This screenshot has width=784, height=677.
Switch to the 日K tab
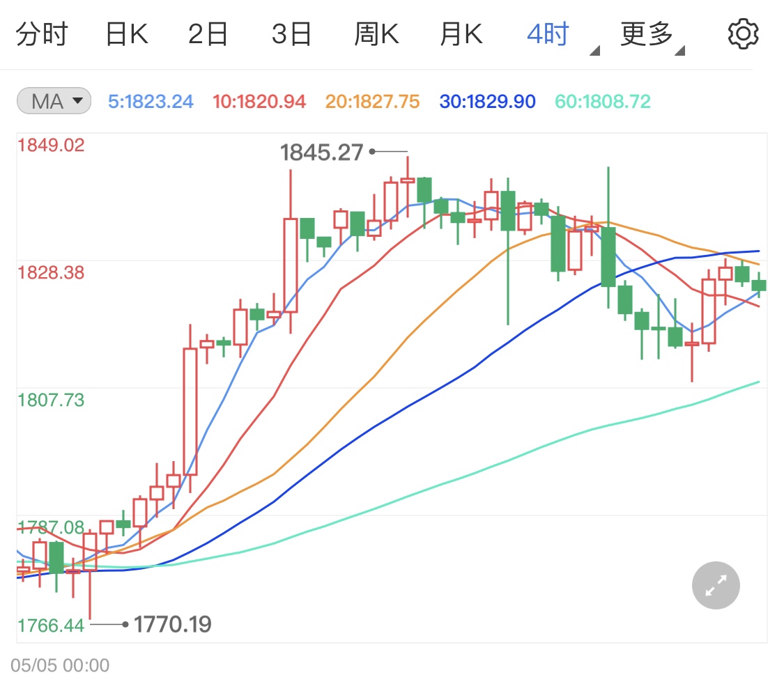127,34
